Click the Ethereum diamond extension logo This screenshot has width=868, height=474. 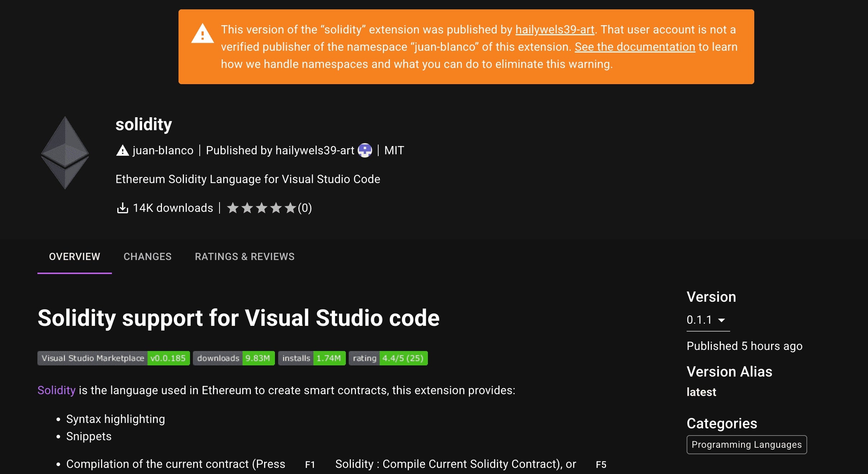click(x=65, y=152)
